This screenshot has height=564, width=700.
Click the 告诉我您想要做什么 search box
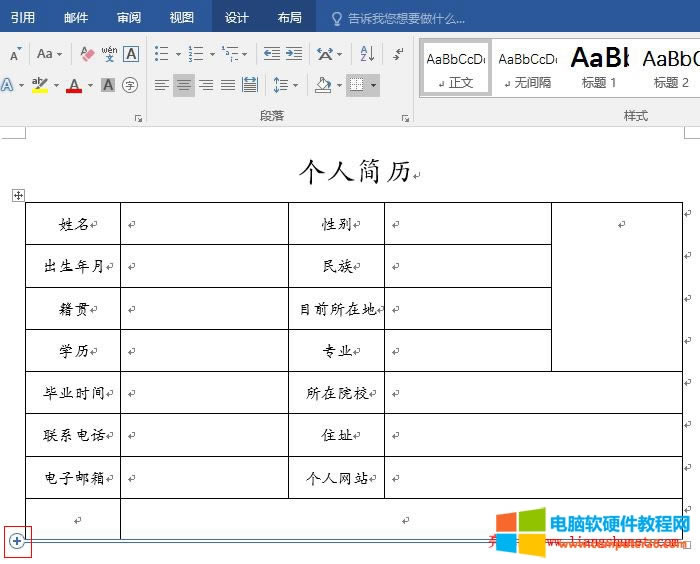coord(405,18)
